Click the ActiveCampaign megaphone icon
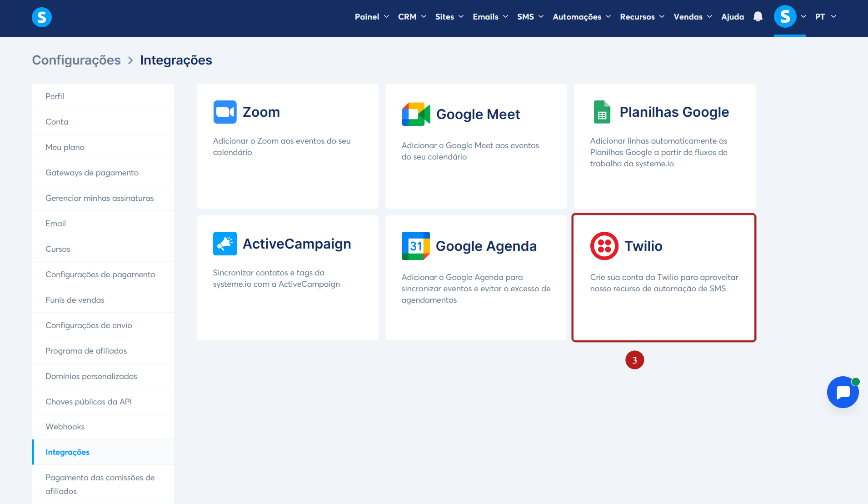 225,244
